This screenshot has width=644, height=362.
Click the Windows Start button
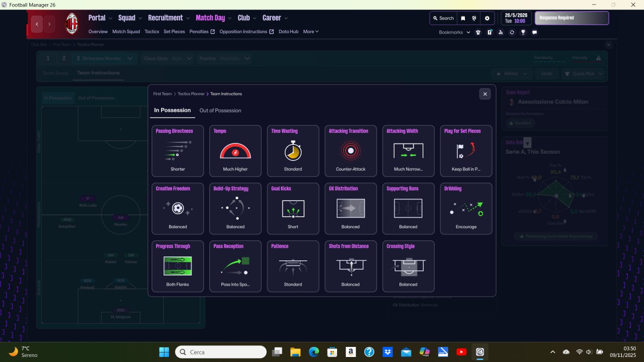(x=164, y=352)
